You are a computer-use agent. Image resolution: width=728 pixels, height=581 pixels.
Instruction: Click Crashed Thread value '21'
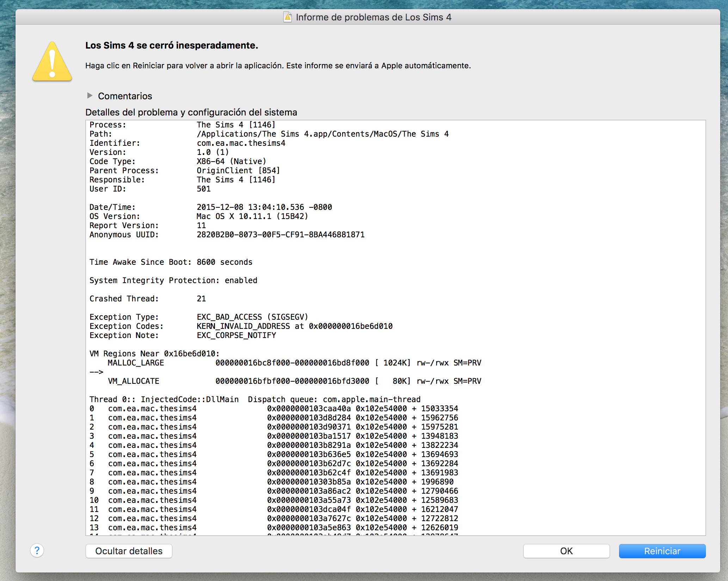(x=201, y=299)
